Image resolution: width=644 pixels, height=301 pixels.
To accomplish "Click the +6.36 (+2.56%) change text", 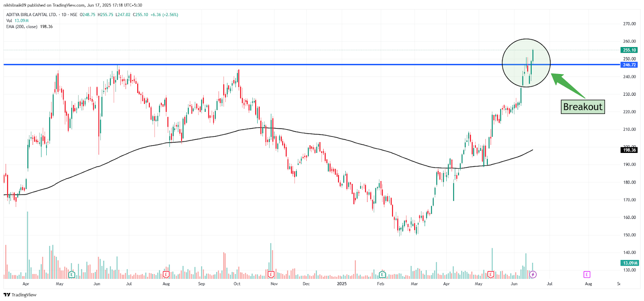I will (x=164, y=14).
